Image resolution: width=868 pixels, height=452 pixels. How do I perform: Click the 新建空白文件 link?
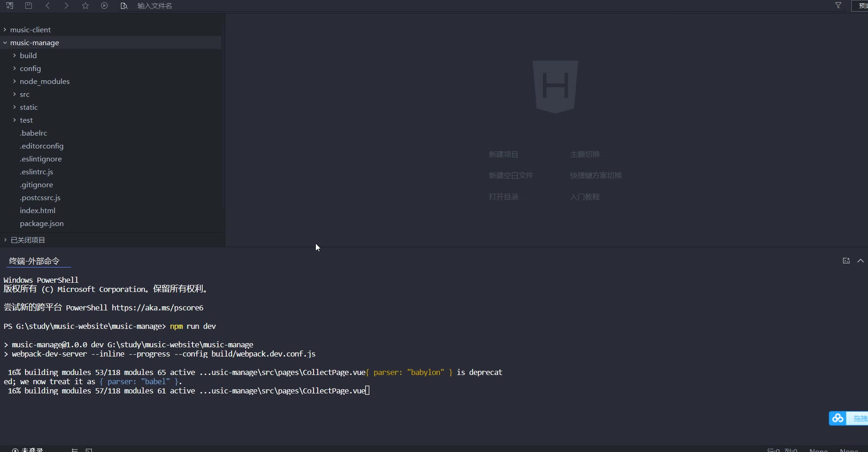click(x=511, y=175)
